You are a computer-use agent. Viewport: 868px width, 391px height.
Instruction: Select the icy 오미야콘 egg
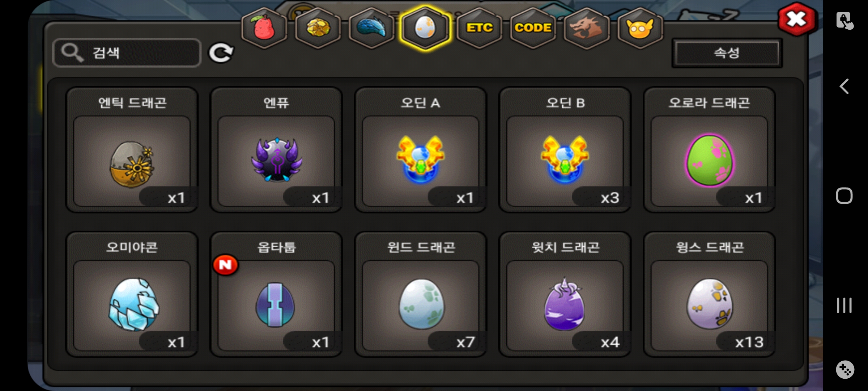pyautogui.click(x=132, y=294)
